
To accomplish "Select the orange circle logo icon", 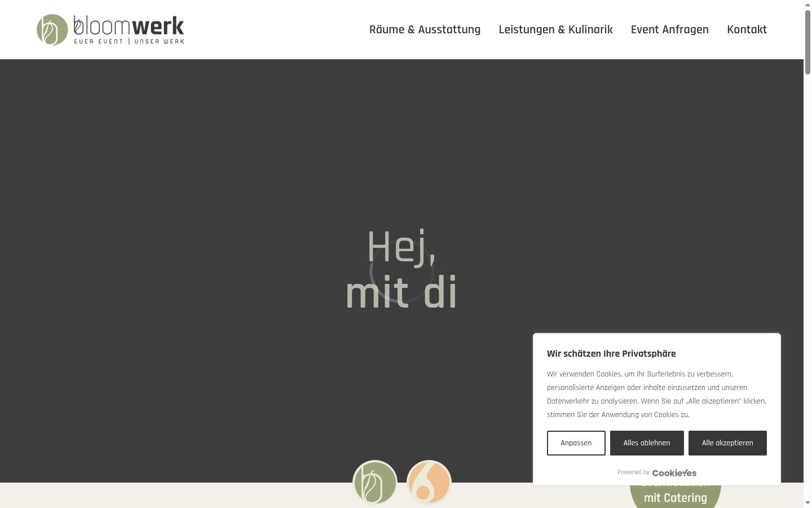I will [x=429, y=483].
